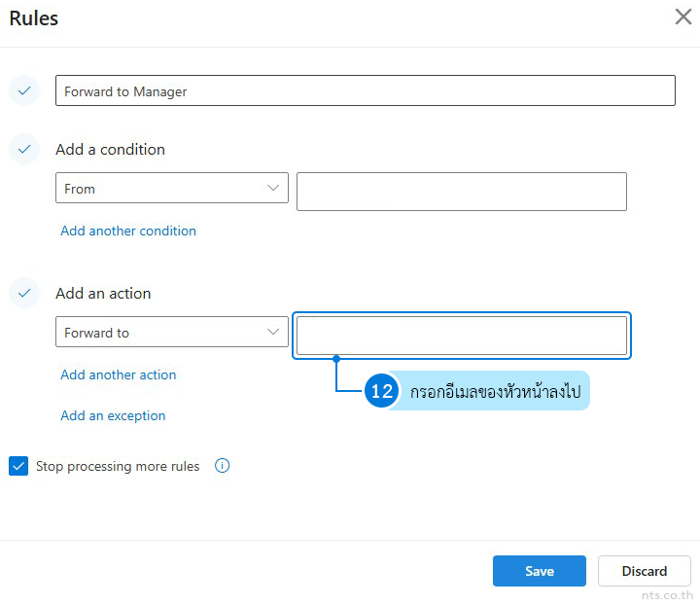Discard changes with the Discard button
The width and height of the screenshot is (700, 605).
point(645,571)
